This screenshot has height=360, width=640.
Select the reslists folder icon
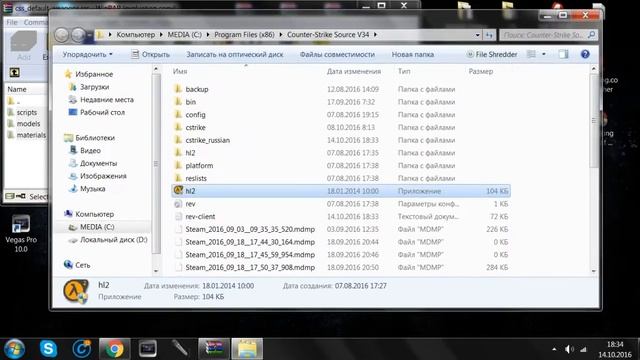point(178,178)
